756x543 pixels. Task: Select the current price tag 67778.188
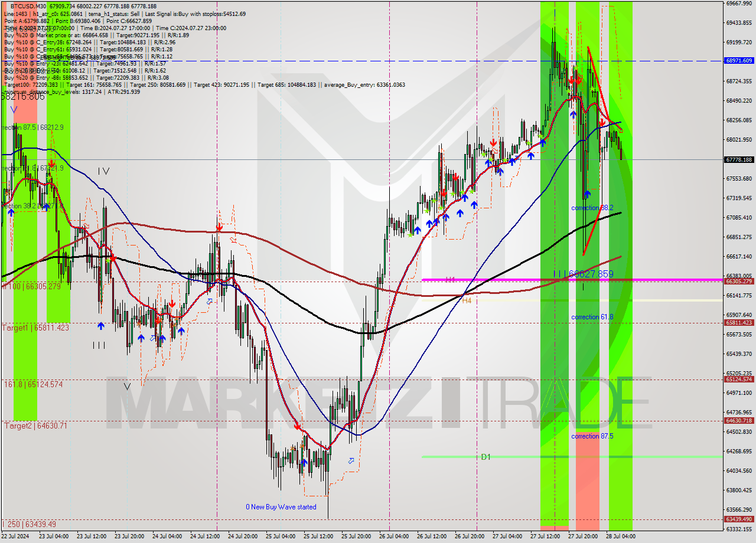coord(739,159)
